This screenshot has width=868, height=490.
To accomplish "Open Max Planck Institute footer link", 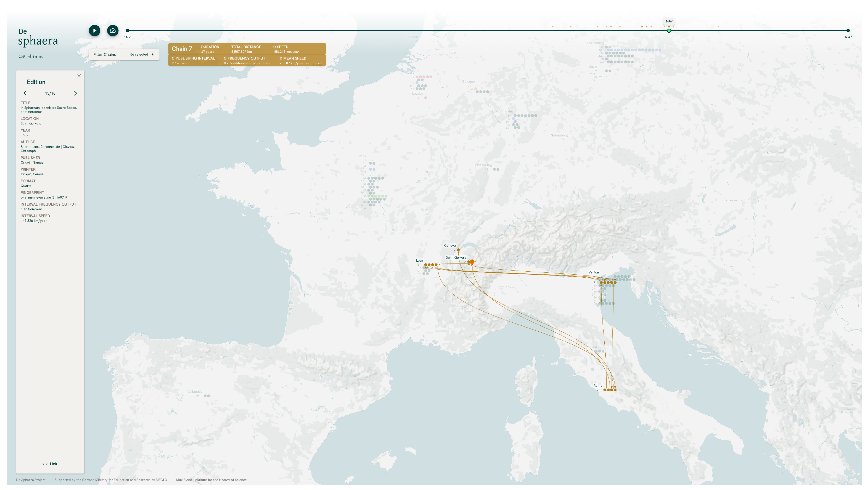I will point(211,480).
